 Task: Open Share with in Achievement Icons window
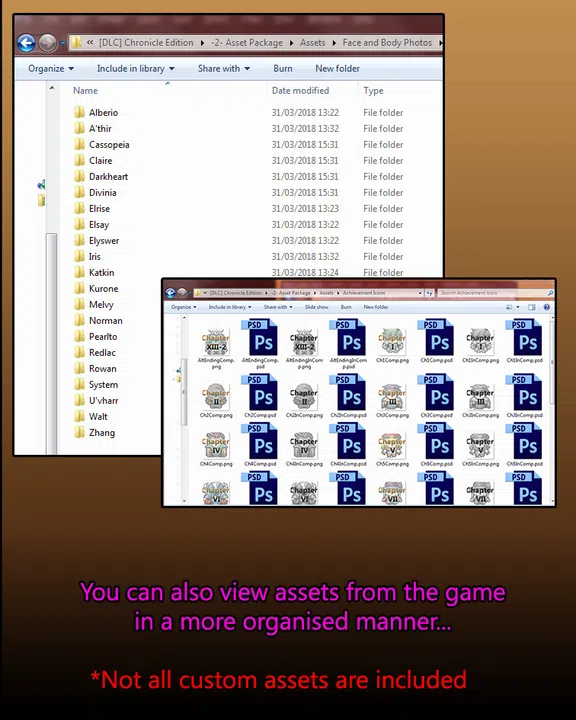278,307
